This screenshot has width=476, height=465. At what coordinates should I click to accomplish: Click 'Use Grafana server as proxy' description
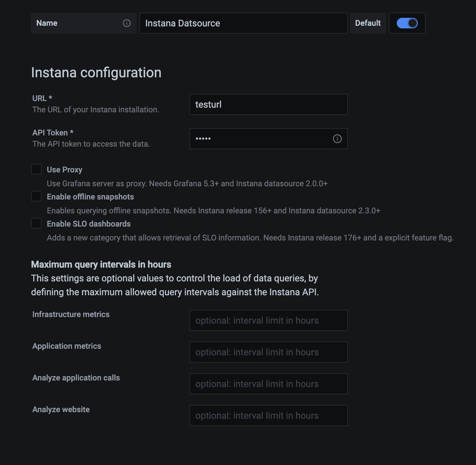tap(187, 184)
